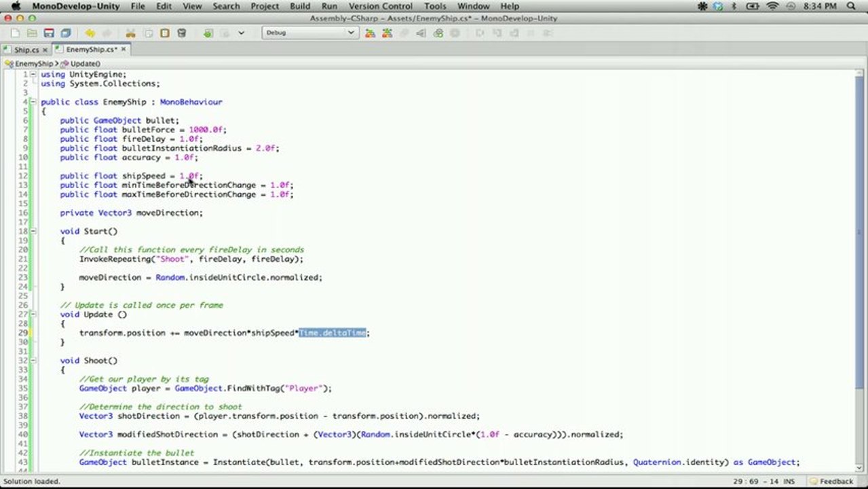
Task: Open Spotlight search magnifier icon
Action: coord(851,6)
